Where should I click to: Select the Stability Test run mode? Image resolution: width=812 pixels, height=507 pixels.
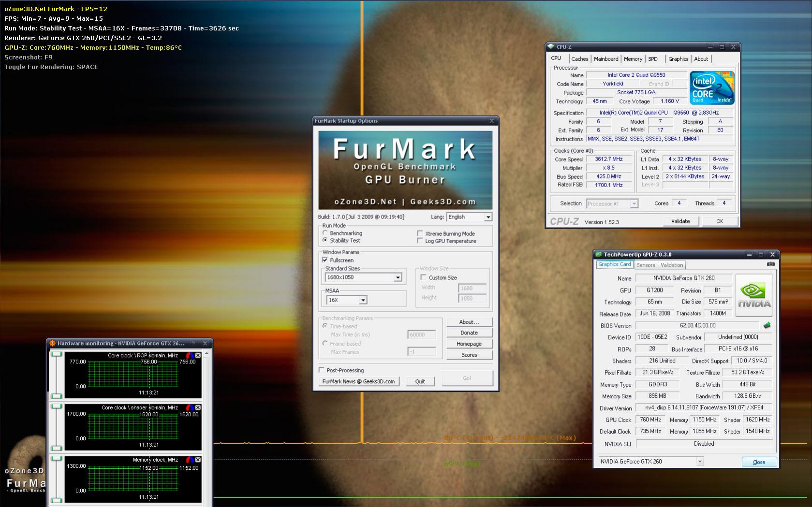pyautogui.click(x=325, y=240)
